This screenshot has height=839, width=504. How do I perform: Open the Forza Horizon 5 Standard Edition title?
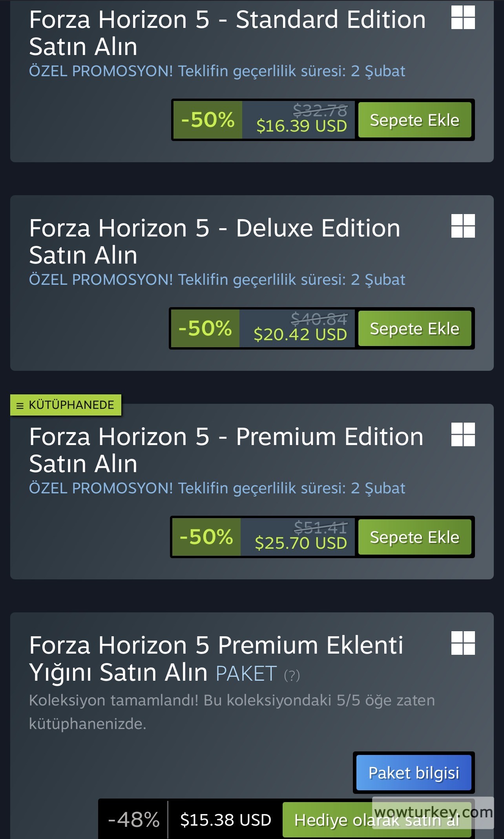(227, 33)
